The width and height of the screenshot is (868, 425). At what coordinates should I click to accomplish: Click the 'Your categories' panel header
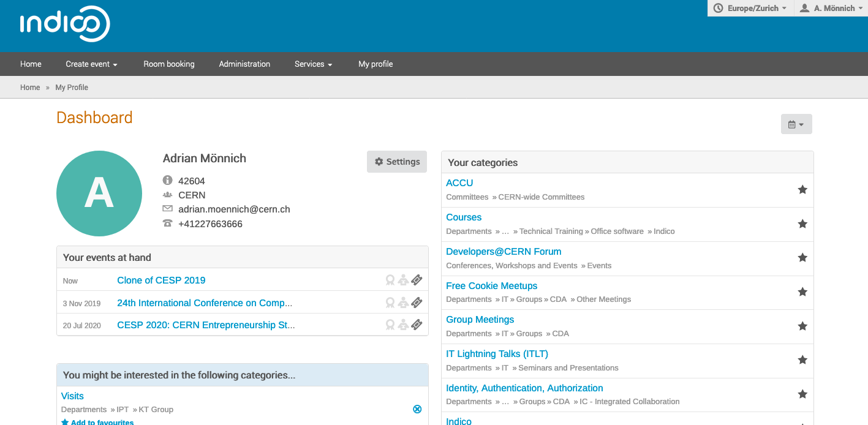(x=627, y=162)
